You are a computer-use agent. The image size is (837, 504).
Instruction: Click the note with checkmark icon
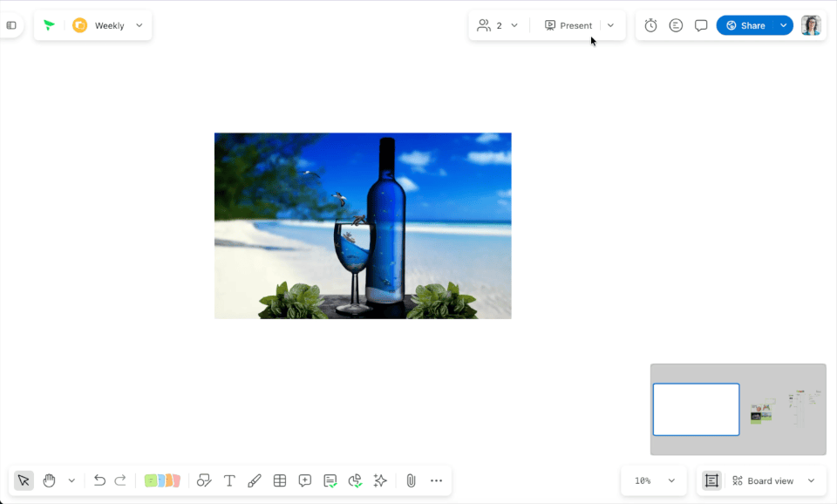coord(330,480)
